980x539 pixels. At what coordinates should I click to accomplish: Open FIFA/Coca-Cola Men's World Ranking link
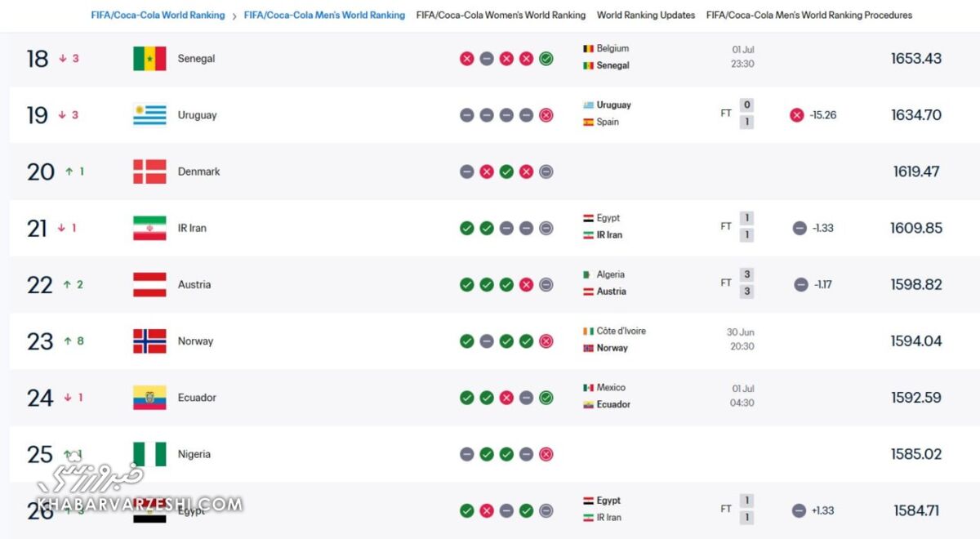pos(324,15)
